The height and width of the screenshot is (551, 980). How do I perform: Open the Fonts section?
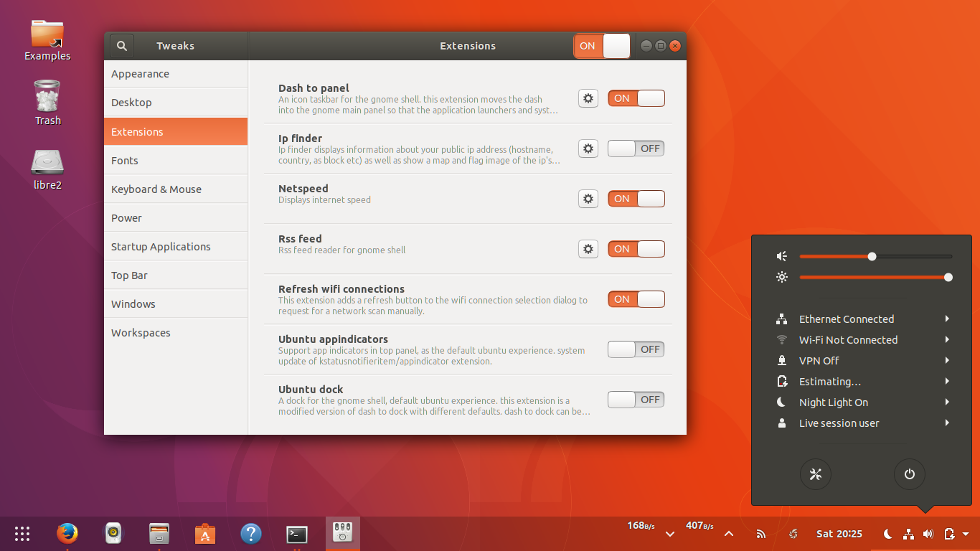tap(176, 161)
